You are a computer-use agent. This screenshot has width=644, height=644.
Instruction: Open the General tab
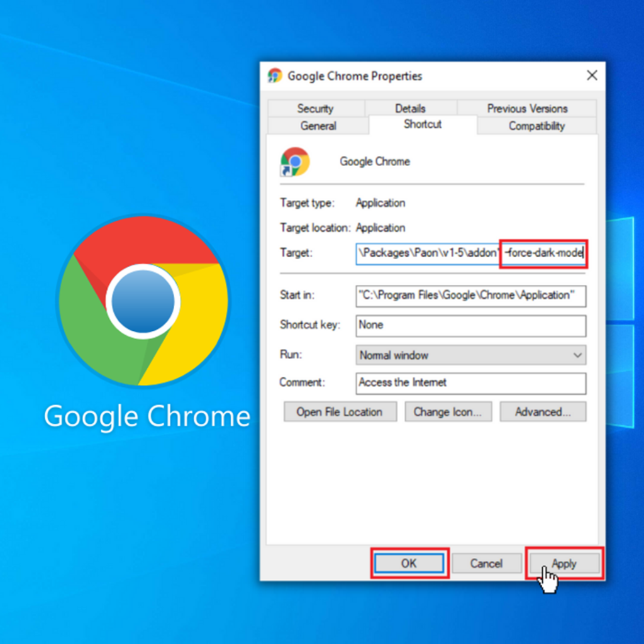(318, 126)
